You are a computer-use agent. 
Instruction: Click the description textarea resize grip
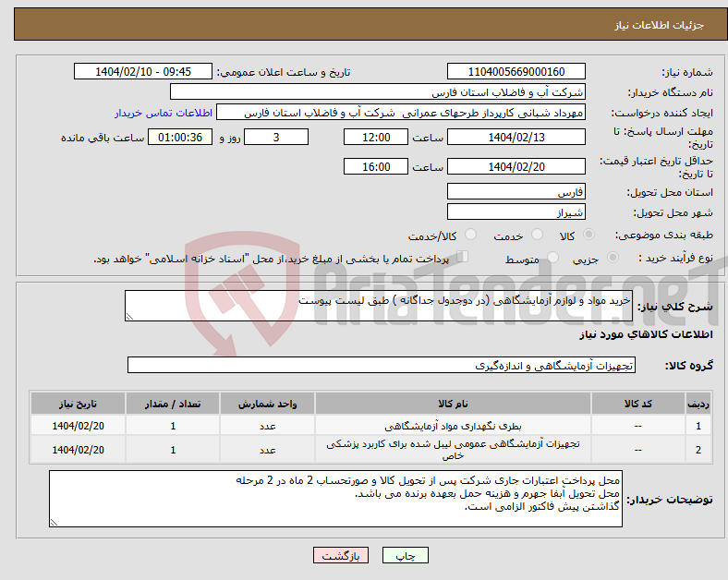tap(129, 317)
